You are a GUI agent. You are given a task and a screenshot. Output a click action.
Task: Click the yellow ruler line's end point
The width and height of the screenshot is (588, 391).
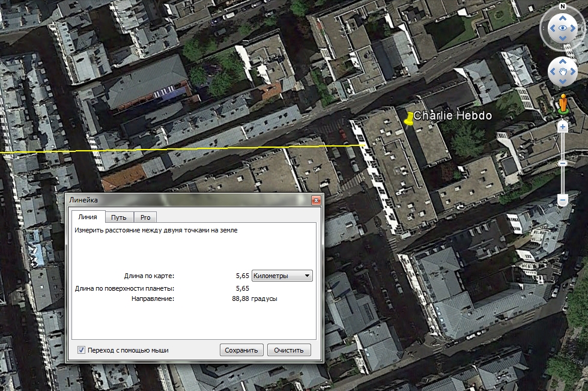tap(365, 145)
